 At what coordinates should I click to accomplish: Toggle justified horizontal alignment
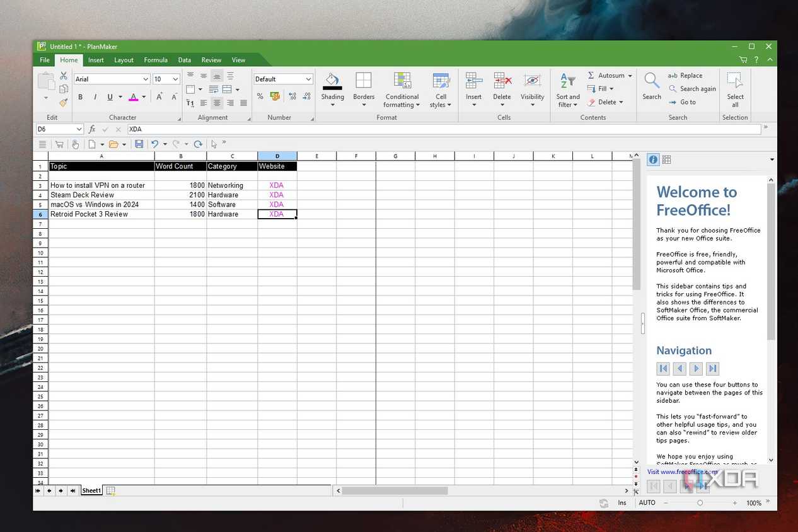(x=243, y=103)
